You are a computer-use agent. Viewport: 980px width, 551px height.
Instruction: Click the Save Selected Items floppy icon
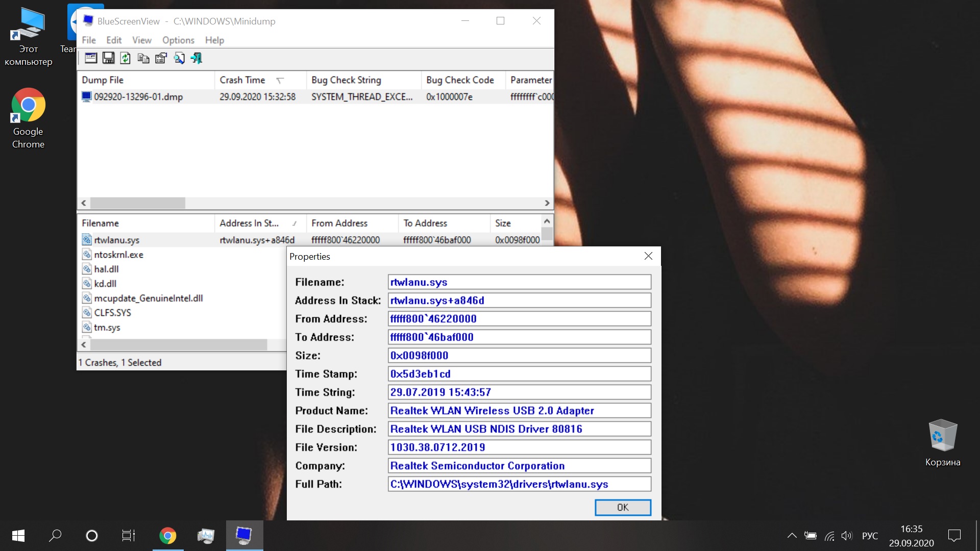click(108, 58)
